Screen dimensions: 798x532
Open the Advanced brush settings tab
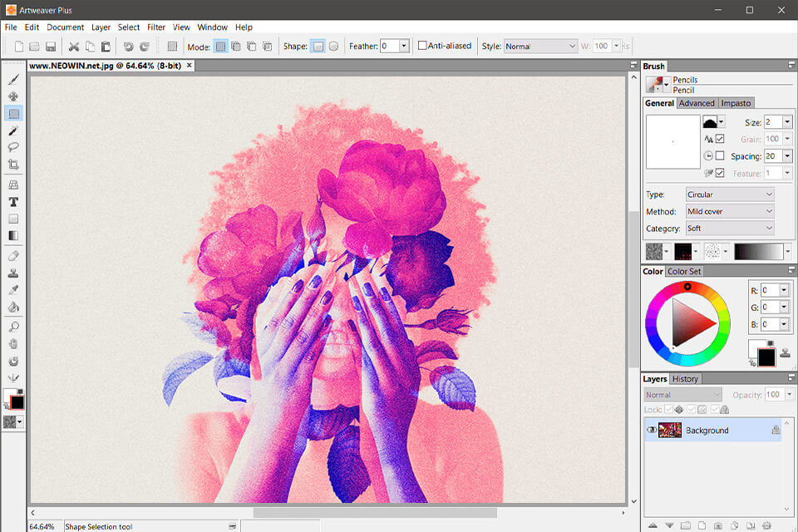tap(697, 102)
